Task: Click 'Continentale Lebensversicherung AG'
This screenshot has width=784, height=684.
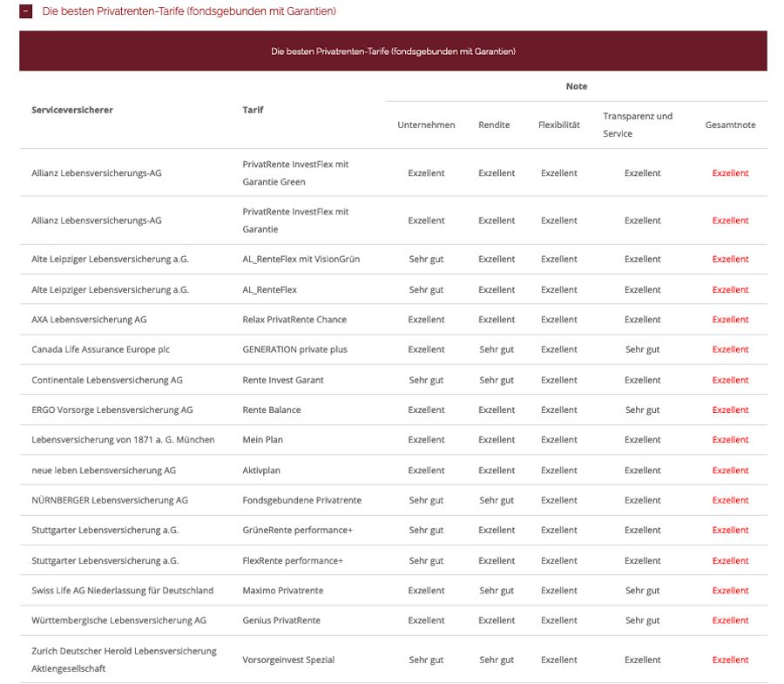Action: (x=107, y=380)
